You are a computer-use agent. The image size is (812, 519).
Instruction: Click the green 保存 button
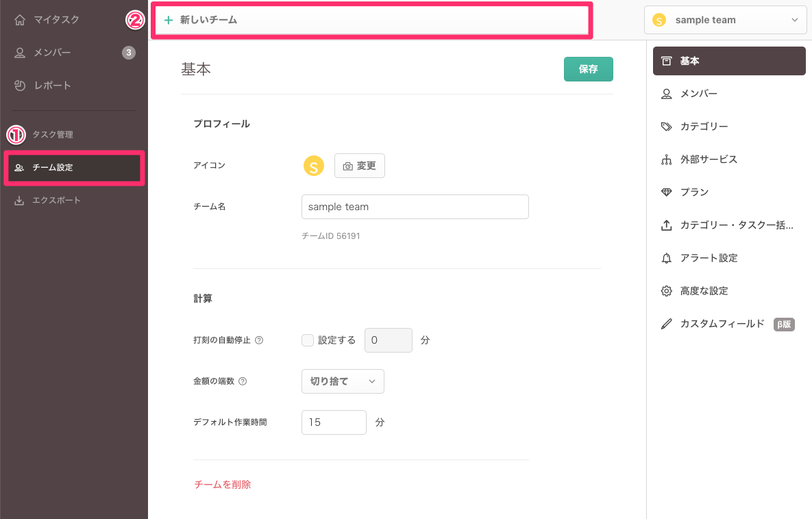[588, 69]
